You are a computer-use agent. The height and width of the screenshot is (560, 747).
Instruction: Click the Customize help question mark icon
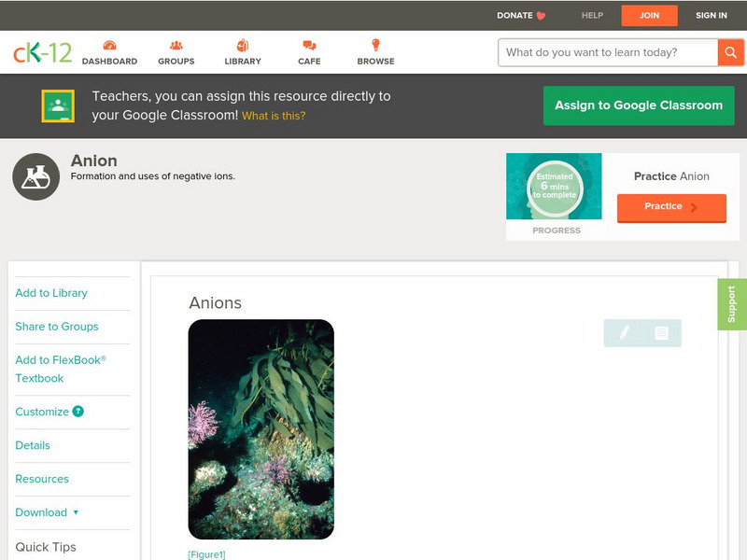point(78,411)
